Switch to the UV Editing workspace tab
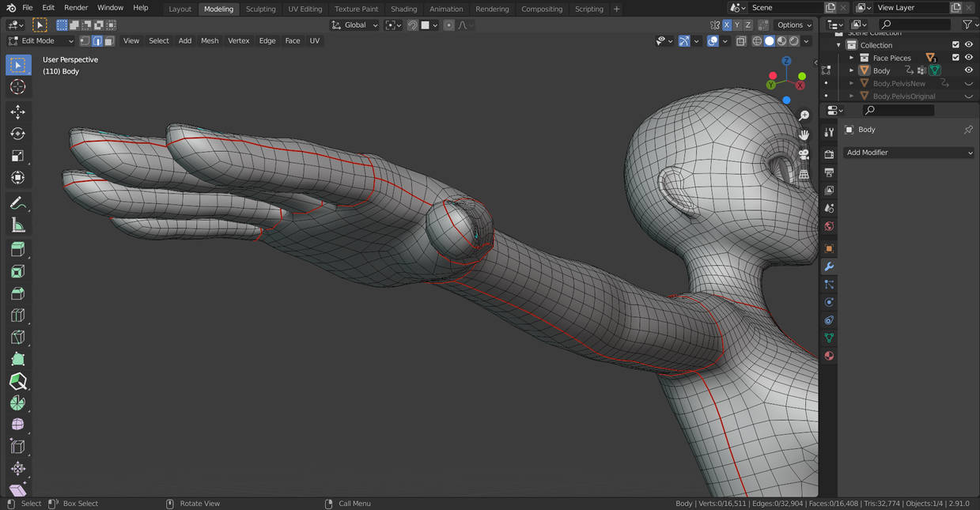Image resolution: width=980 pixels, height=510 pixels. pos(305,9)
